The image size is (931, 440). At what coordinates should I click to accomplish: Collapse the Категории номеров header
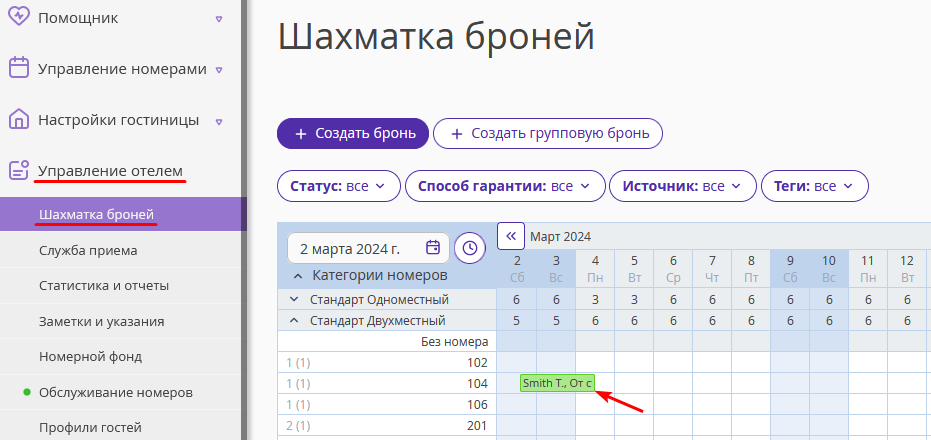click(296, 276)
